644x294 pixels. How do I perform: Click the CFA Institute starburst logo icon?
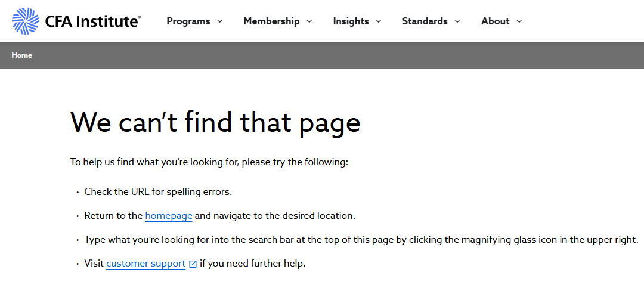pyautogui.click(x=26, y=21)
